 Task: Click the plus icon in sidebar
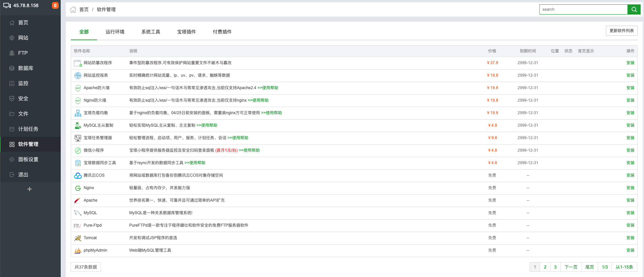click(29, 189)
